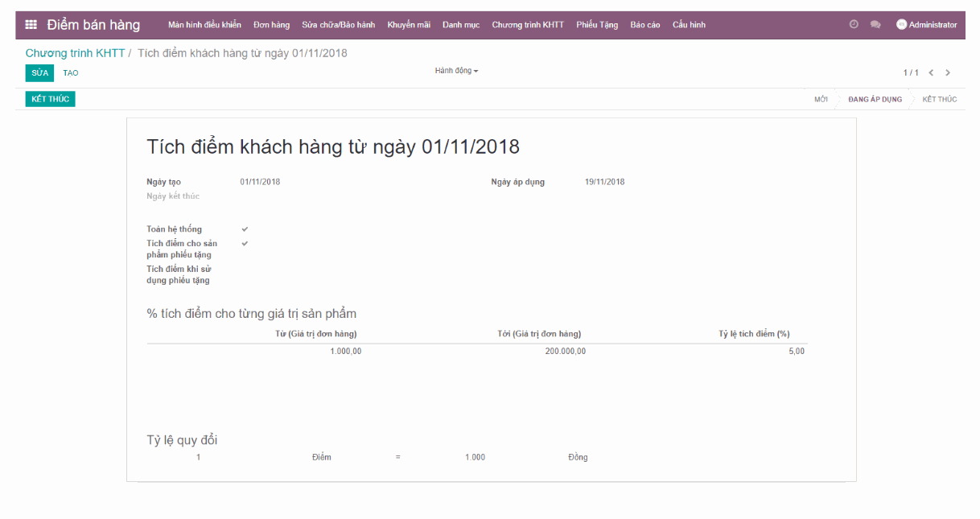Viewport: 980px width, 519px height.
Task: Click the Điểm bán hàng home logo
Action: [x=92, y=24]
